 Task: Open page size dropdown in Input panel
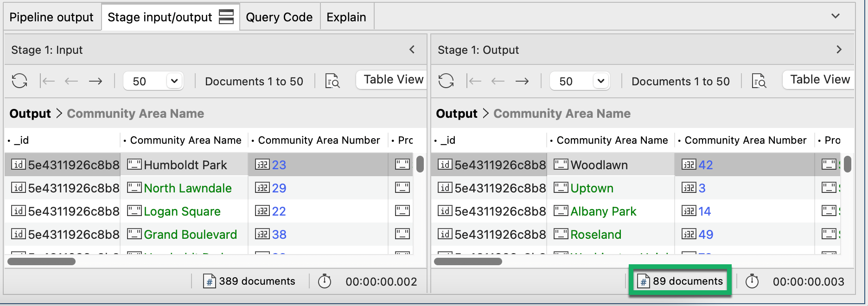[x=174, y=81]
